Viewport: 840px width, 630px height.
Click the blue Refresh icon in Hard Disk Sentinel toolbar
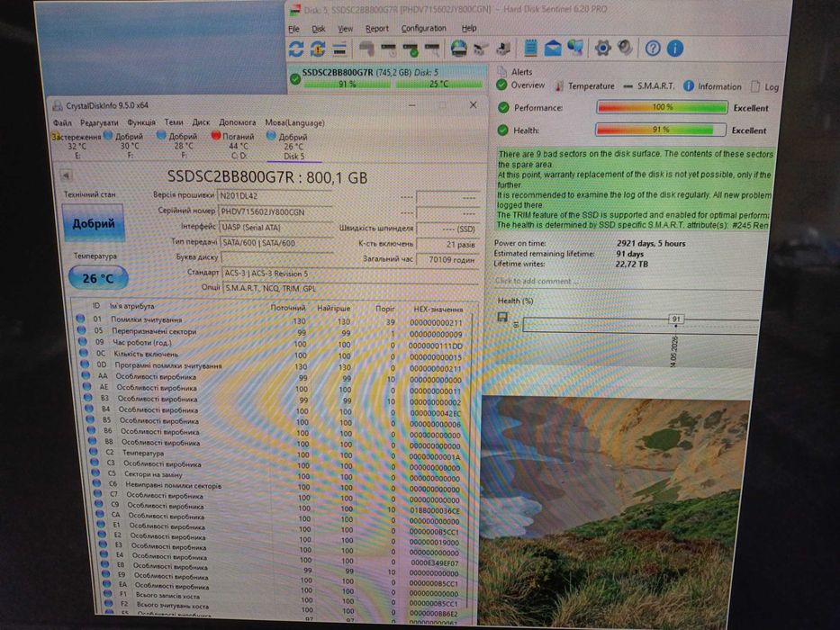coord(296,49)
